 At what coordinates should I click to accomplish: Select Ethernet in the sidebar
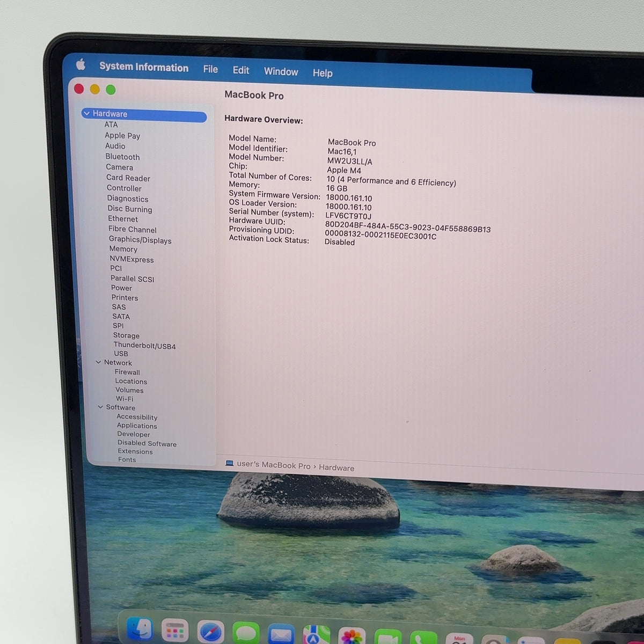(x=123, y=219)
